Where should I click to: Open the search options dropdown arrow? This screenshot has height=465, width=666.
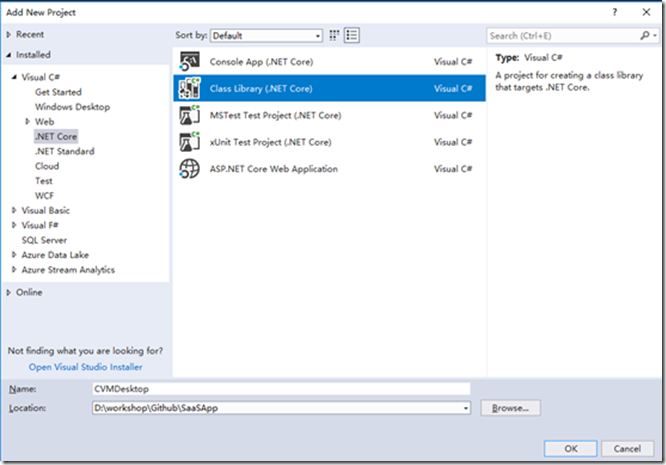[655, 36]
